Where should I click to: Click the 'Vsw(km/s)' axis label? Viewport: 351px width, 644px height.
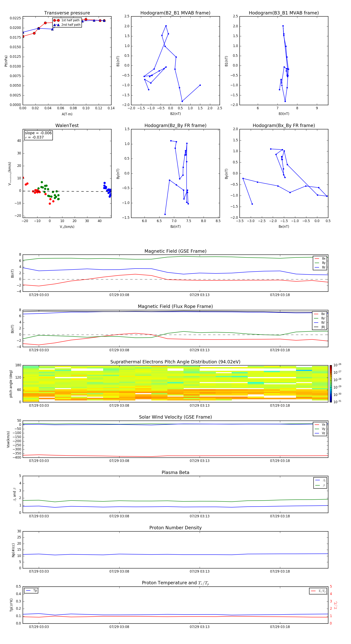(x=8, y=439)
